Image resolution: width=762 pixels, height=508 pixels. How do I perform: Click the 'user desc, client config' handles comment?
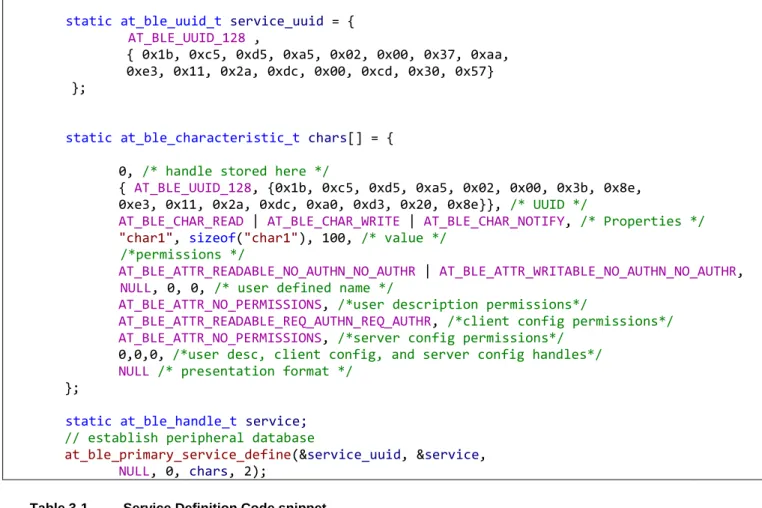[x=387, y=354]
